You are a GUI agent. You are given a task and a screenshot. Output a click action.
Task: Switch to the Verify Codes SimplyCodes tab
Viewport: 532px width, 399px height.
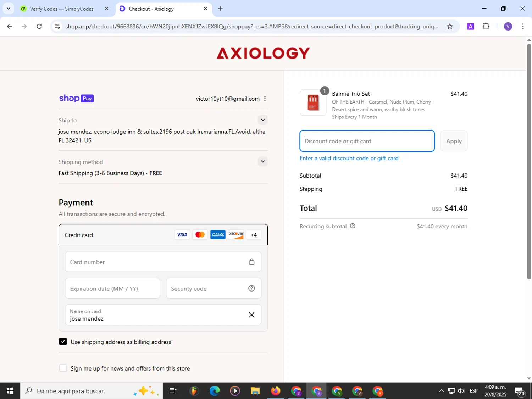coord(62,9)
